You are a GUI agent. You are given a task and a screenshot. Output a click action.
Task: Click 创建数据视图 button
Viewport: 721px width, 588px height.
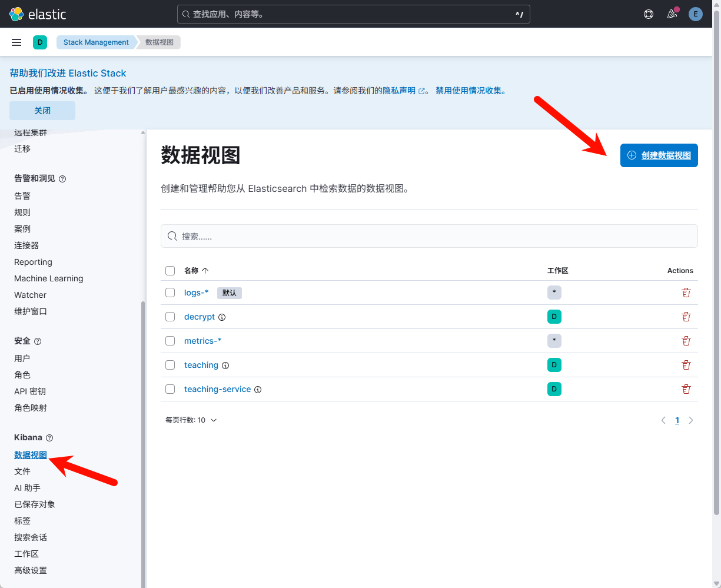(x=659, y=155)
